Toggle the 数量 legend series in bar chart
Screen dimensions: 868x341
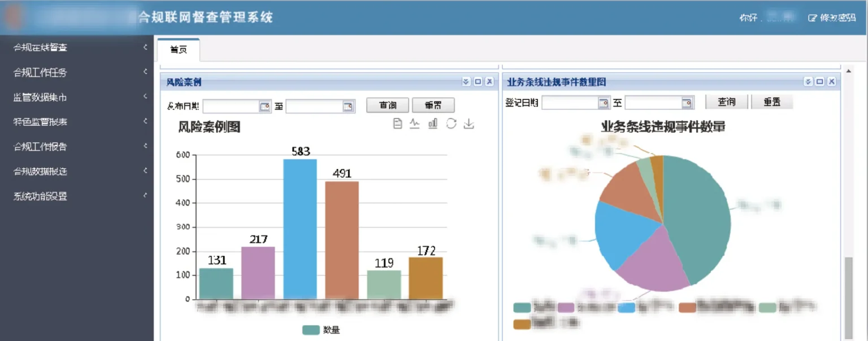coord(311,330)
